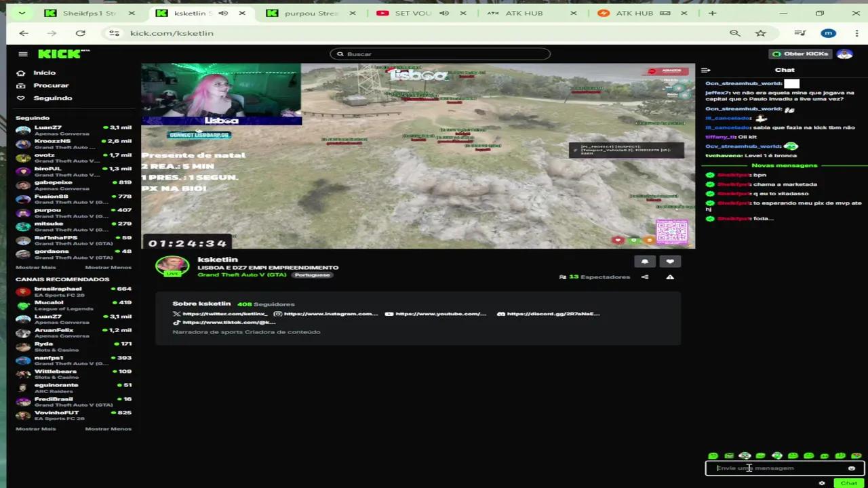Image resolution: width=868 pixels, height=488 pixels.
Task: Open the Início menu item
Action: tap(44, 73)
